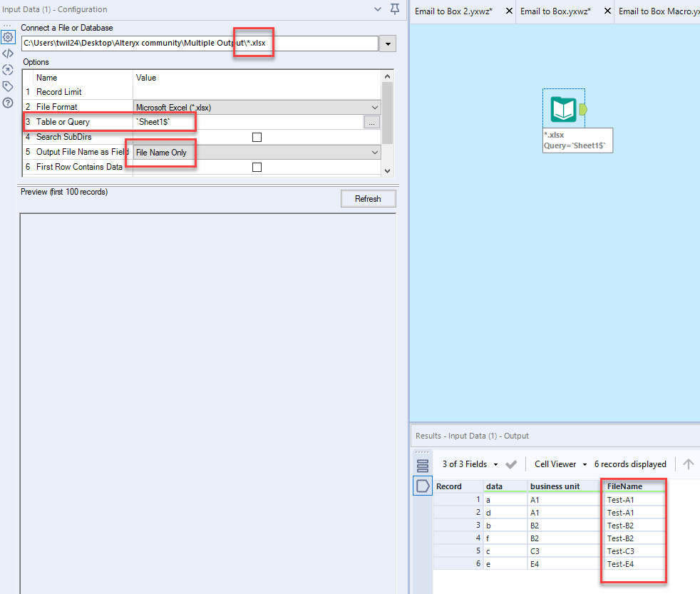The width and height of the screenshot is (700, 594).
Task: Click the 6 records displayed text
Action: pyautogui.click(x=630, y=464)
